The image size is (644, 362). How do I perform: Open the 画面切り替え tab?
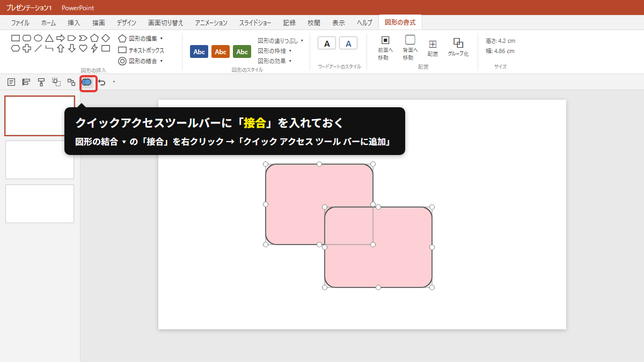166,23
